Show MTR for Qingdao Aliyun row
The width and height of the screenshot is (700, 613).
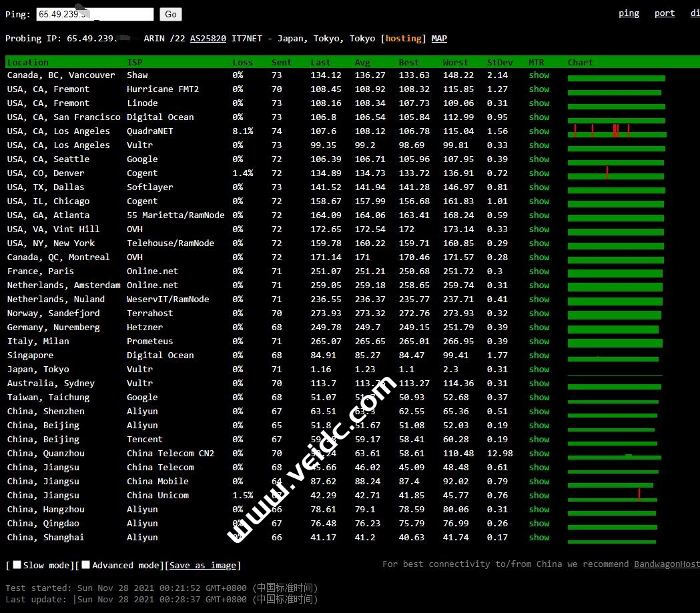click(x=539, y=524)
